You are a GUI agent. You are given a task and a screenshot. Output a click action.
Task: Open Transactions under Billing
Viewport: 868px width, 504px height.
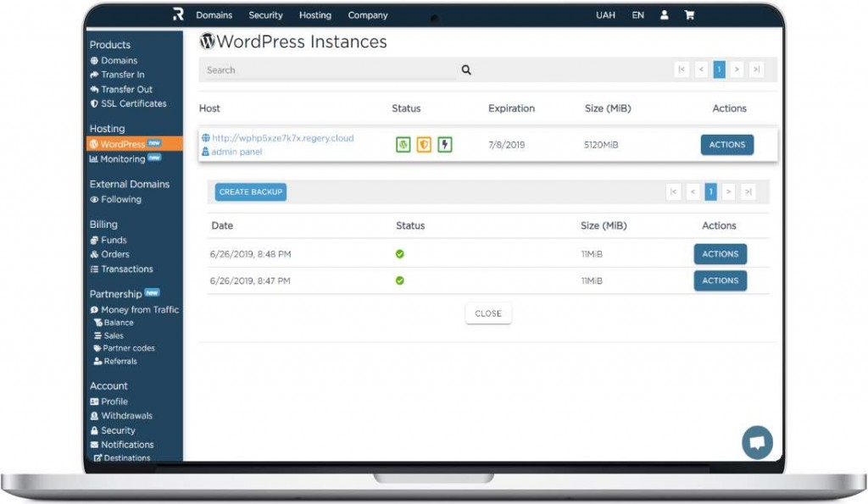pos(122,269)
